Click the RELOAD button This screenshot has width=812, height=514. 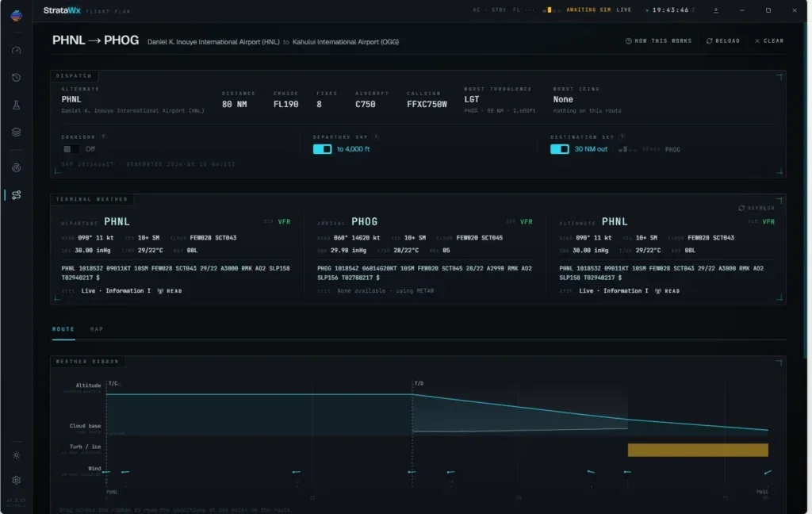pos(723,41)
